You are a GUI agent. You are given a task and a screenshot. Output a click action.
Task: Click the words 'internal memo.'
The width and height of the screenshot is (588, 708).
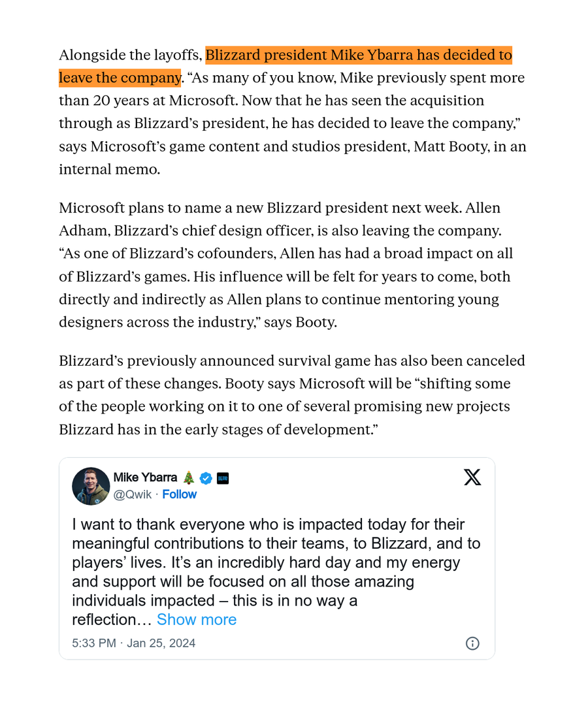pyautogui.click(x=109, y=169)
